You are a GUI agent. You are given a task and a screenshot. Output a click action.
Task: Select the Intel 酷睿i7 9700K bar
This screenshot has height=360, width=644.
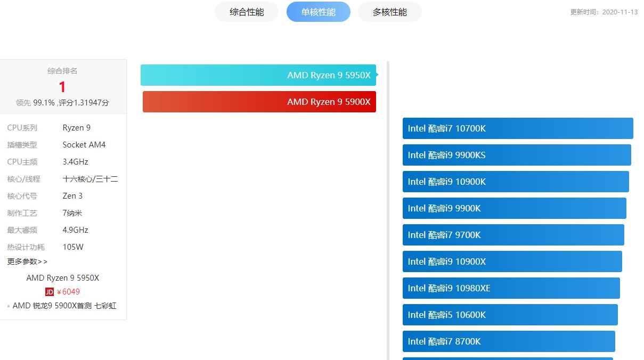coord(512,235)
